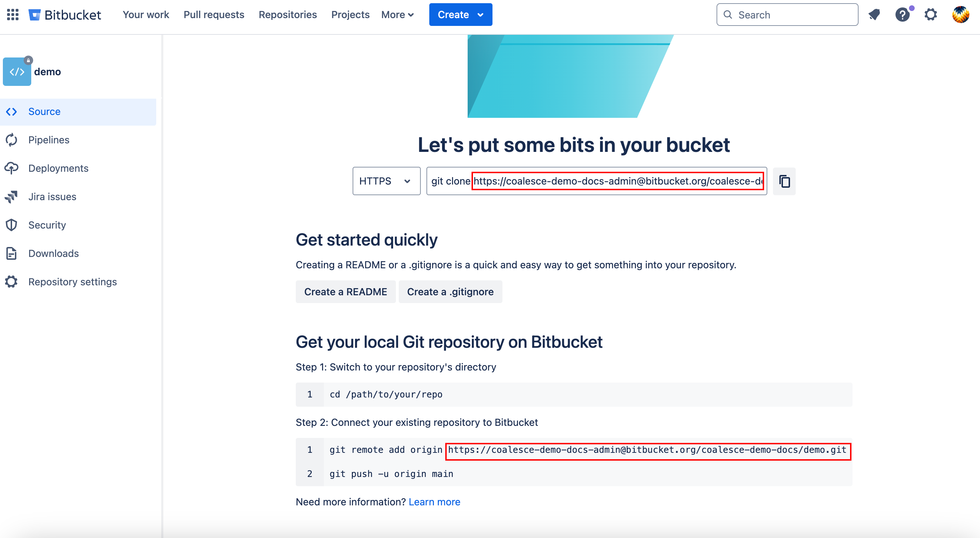The width and height of the screenshot is (980, 538).
Task: View Jira issues for this repository
Action: point(53,197)
